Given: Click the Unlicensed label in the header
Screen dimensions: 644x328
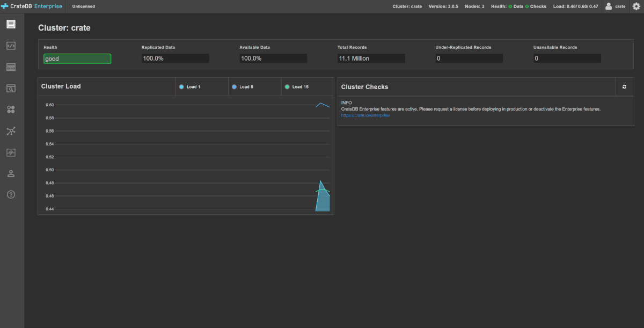Looking at the screenshot, I should click(84, 6).
